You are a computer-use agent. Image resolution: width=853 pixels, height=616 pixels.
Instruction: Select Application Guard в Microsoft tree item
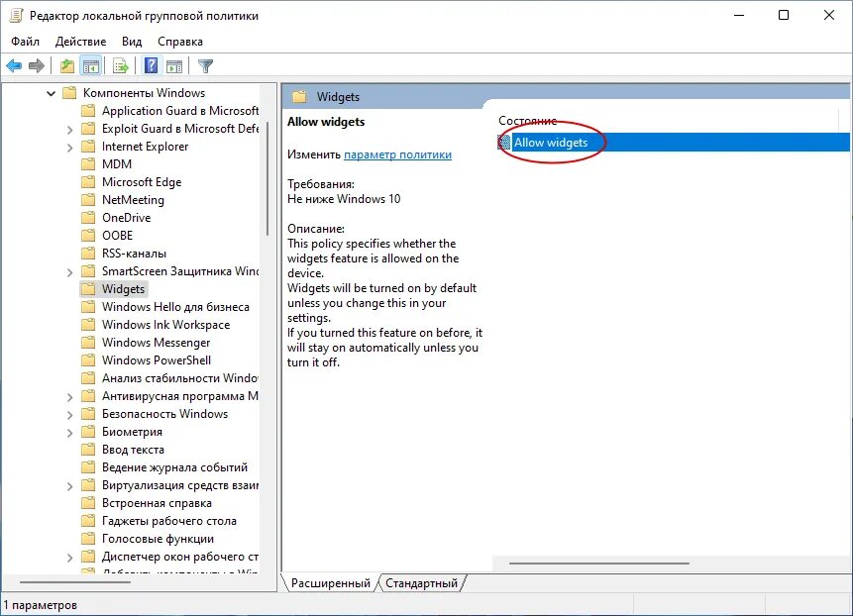click(x=180, y=111)
